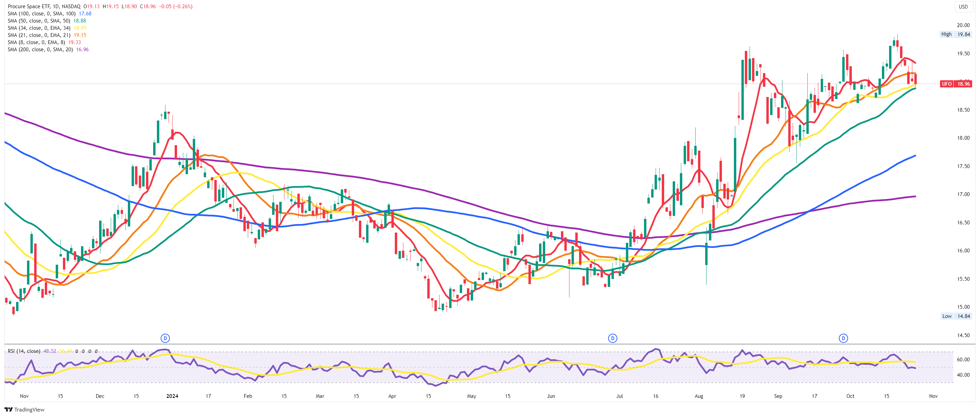Click the dividend marker near January 2024
Screen dimensions: 980x417
(x=165, y=338)
